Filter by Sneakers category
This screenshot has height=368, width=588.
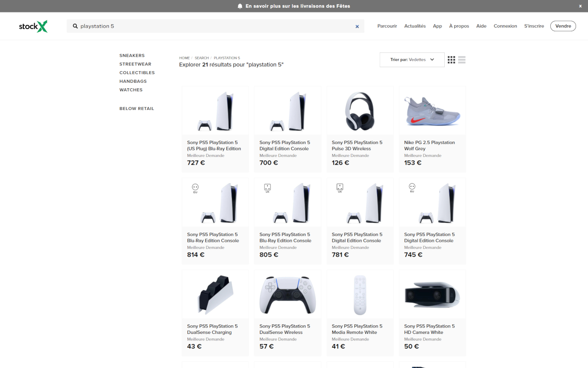click(132, 56)
